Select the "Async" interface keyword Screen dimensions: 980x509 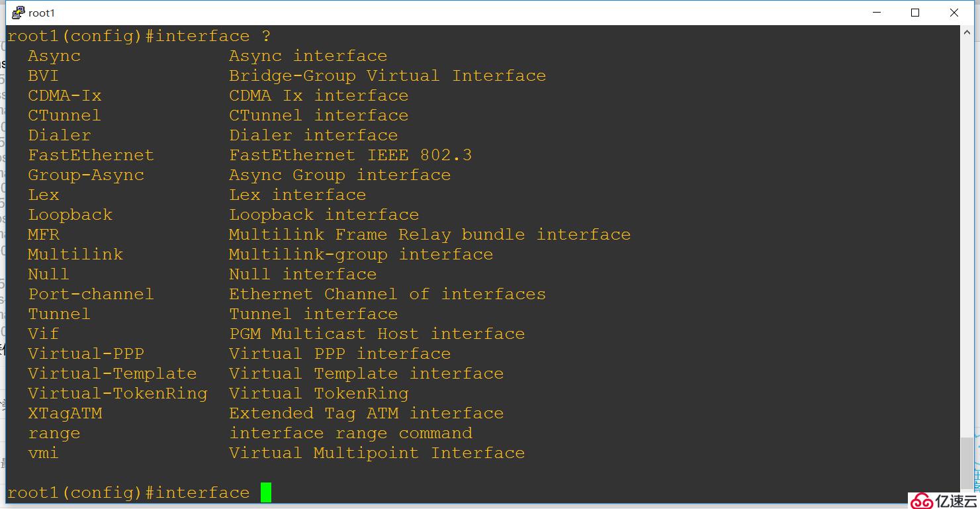click(54, 56)
